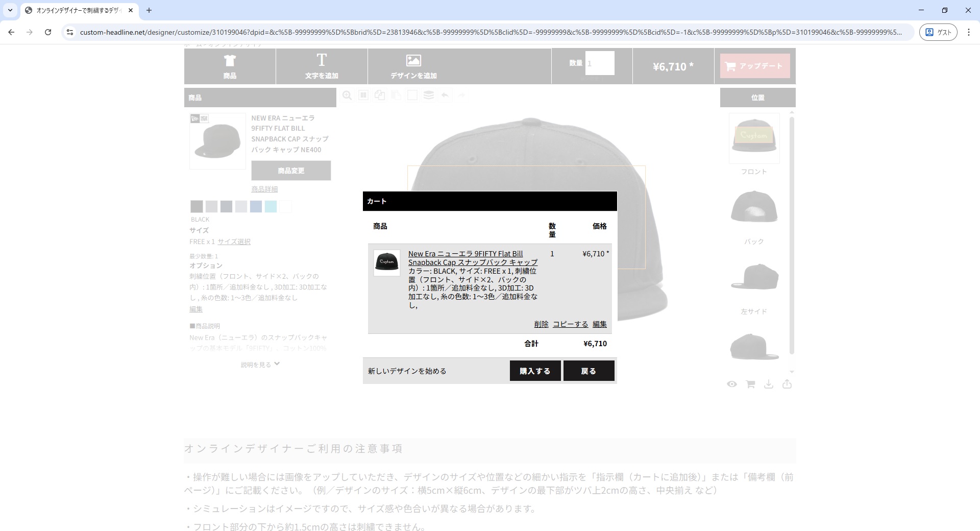Viewport: 980px width, 531px height.
Task: Toggle the eye preview icon
Action: click(x=732, y=384)
